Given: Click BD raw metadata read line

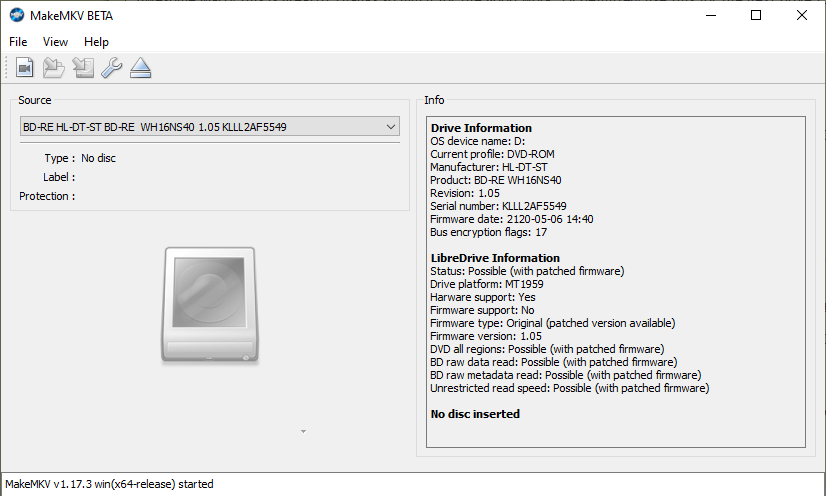Looking at the screenshot, I should (x=566, y=375).
